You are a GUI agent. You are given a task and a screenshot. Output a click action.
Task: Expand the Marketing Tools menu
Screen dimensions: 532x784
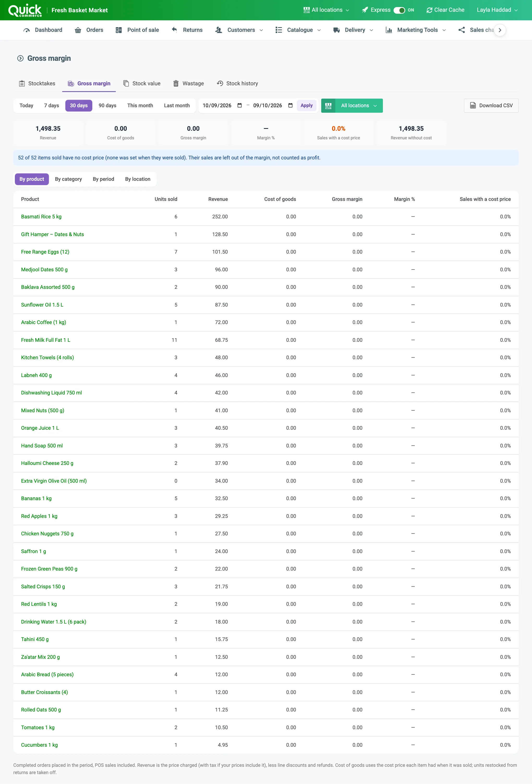[x=416, y=30]
